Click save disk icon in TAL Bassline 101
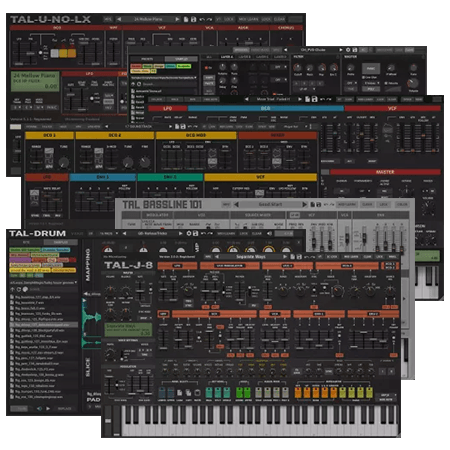450x450 pixels. tap(319, 204)
